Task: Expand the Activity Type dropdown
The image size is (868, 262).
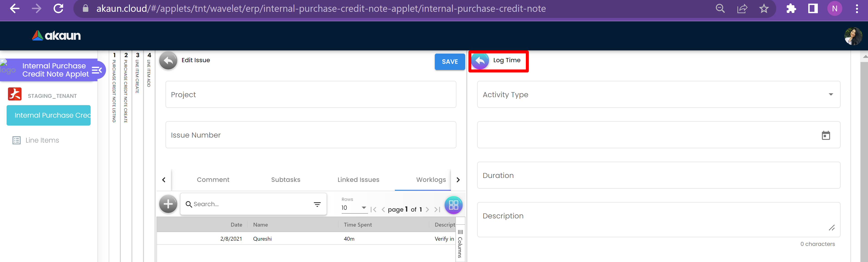Action: [x=831, y=95]
